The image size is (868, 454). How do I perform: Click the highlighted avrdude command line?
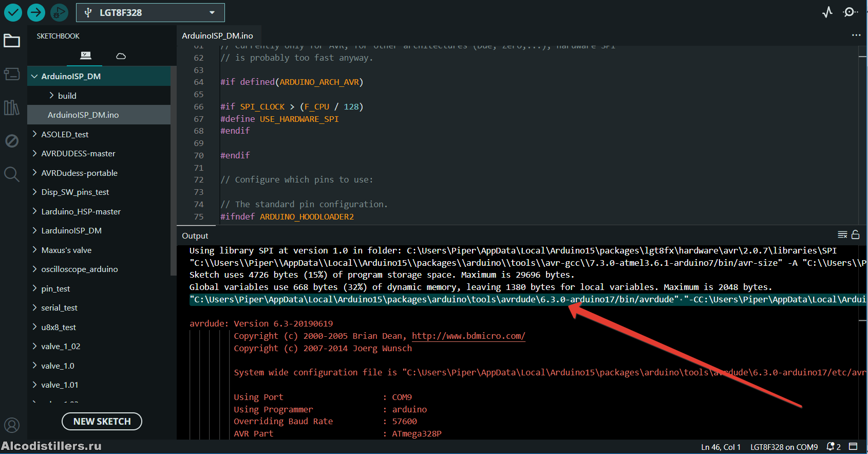pos(528,299)
